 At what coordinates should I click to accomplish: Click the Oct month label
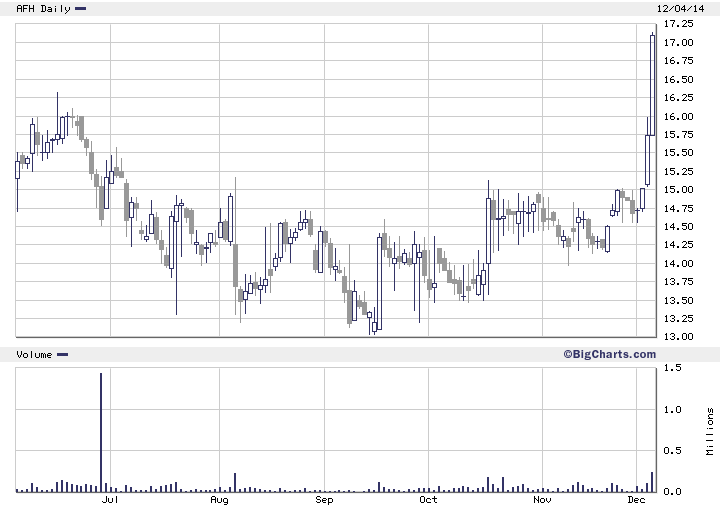[428, 499]
